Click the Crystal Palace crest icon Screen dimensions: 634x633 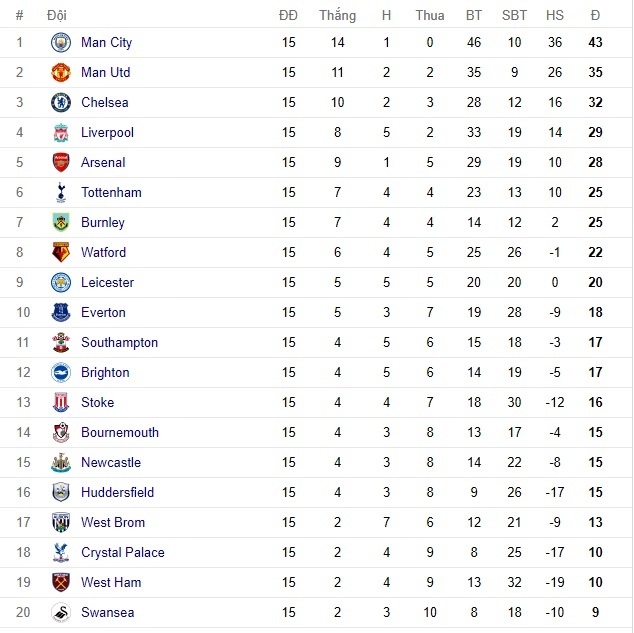click(61, 553)
